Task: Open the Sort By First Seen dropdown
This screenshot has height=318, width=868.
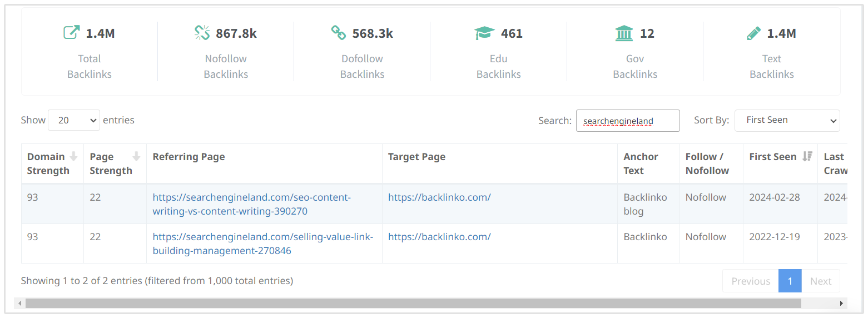Action: point(787,120)
